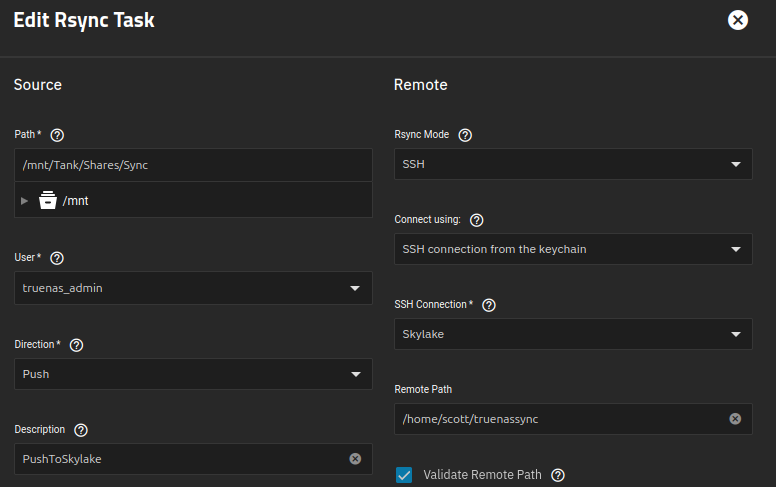The image size is (776, 487).
Task: Select the /mnt dataset icon
Action: click(48, 200)
